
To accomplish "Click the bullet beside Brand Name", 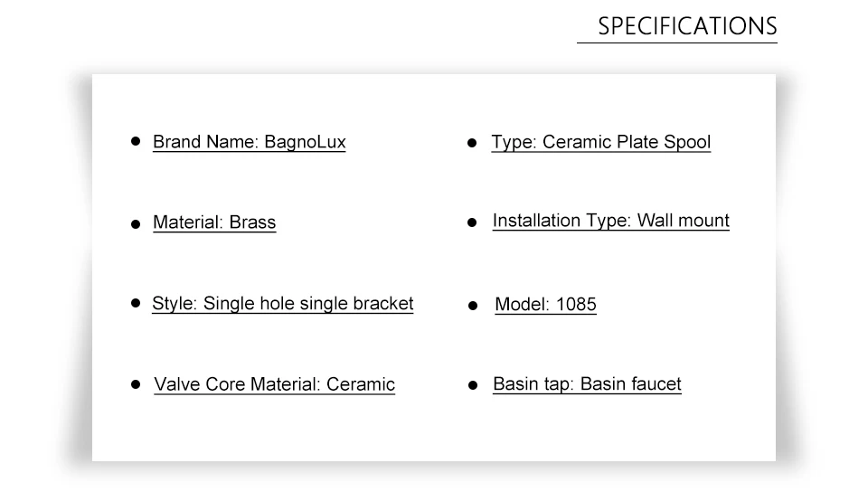I will pyautogui.click(x=136, y=141).
